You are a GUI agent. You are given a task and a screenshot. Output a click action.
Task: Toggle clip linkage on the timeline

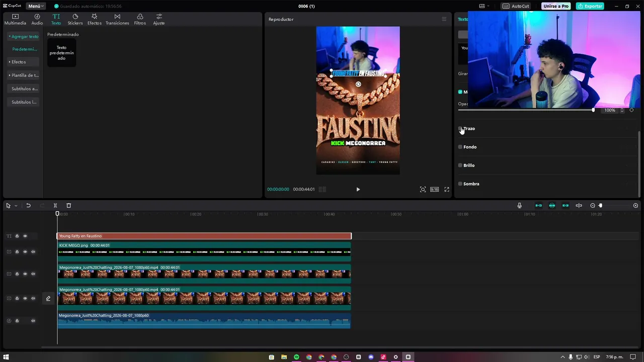[566, 206]
